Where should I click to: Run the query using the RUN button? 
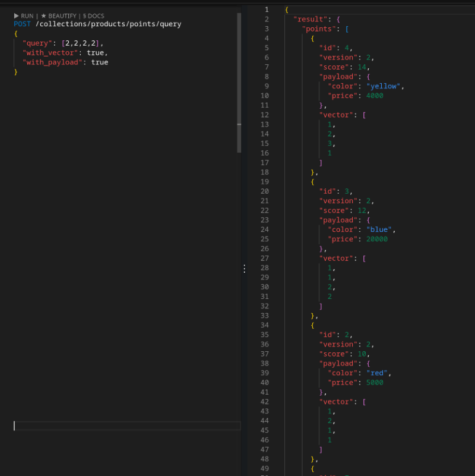[24, 15]
